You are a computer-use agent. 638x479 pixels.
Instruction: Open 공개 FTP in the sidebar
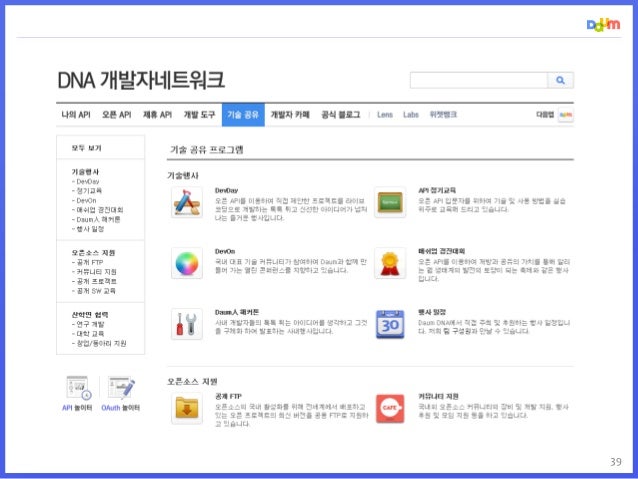[x=90, y=262]
